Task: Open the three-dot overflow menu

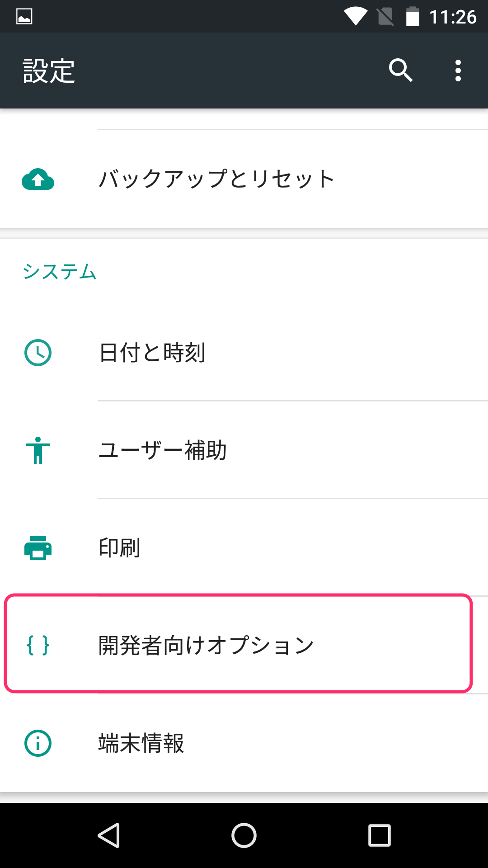Action: pos(458,71)
